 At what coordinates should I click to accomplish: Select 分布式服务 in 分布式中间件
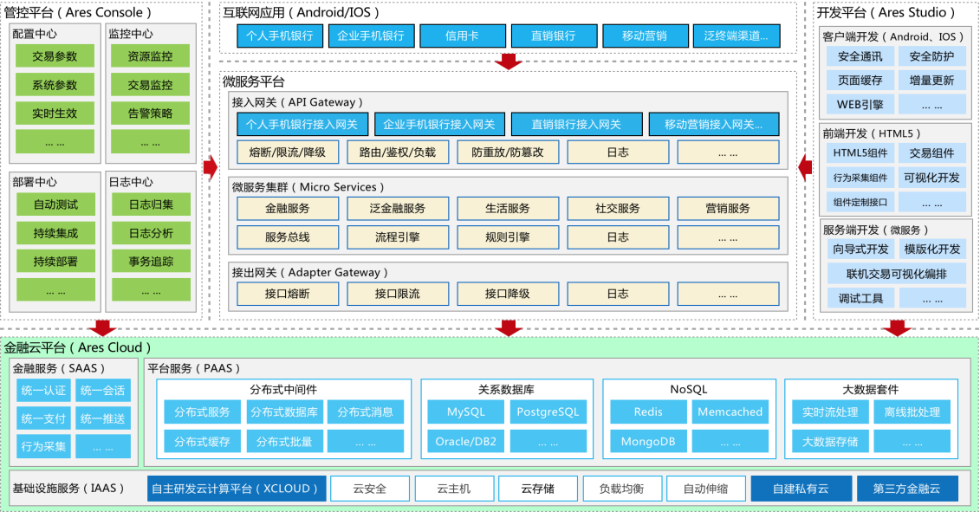click(202, 412)
